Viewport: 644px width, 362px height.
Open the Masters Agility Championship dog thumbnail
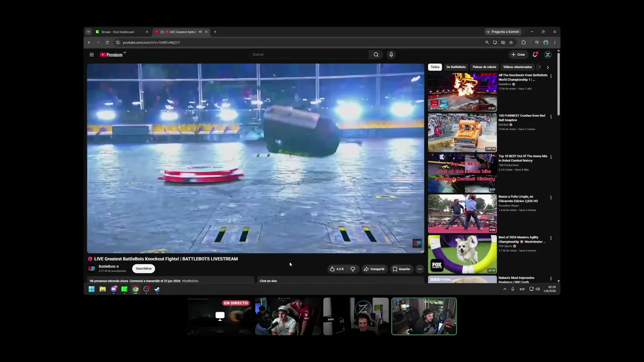coord(462,254)
